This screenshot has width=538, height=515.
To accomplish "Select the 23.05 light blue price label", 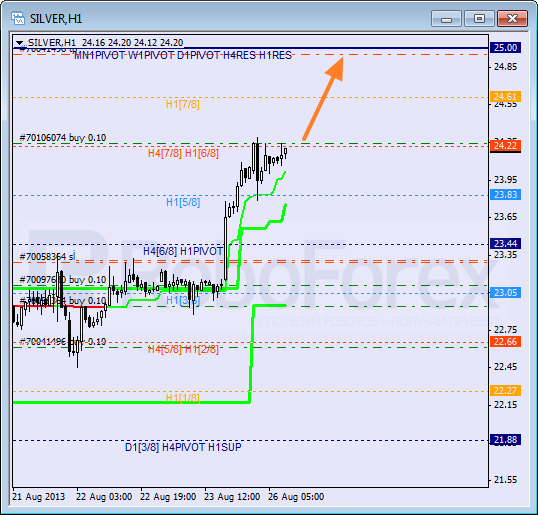I will point(505,293).
